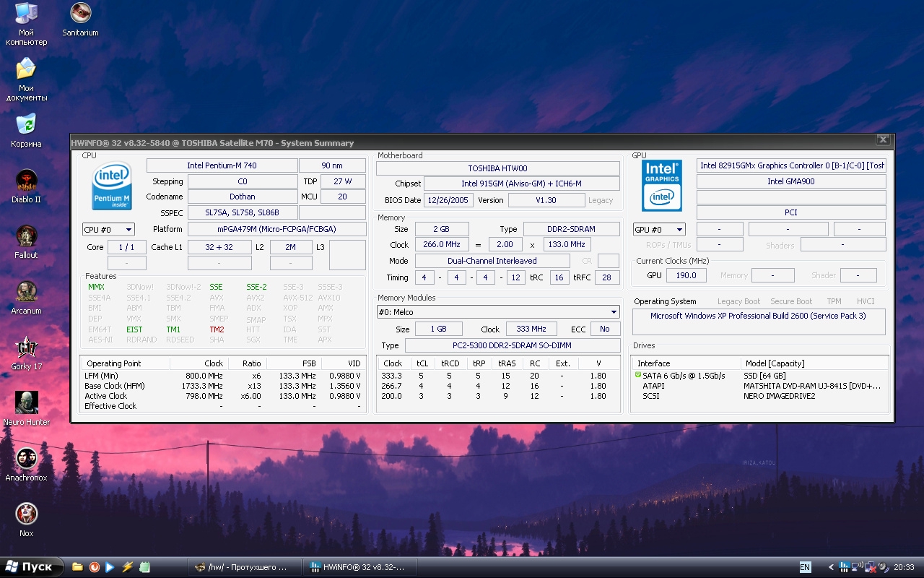The image size is (924, 578).
Task: Click the Intel 915GM chipset field
Action: point(522,184)
